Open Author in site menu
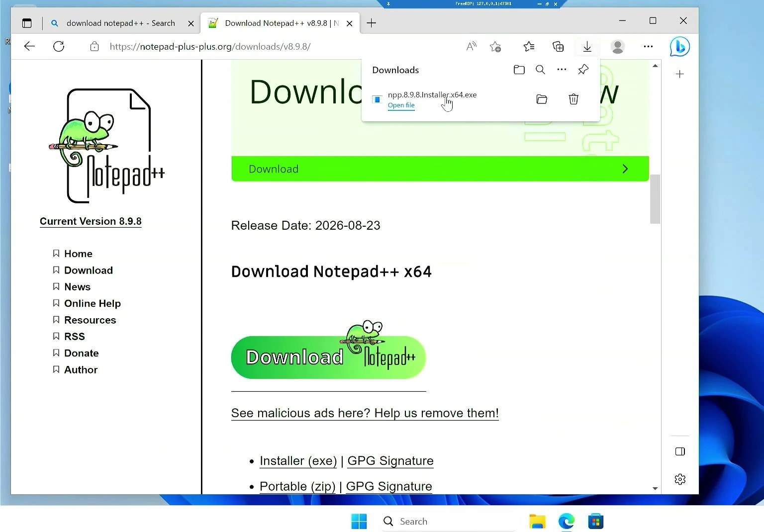Screen dimensions: 764x532 pos(81,369)
